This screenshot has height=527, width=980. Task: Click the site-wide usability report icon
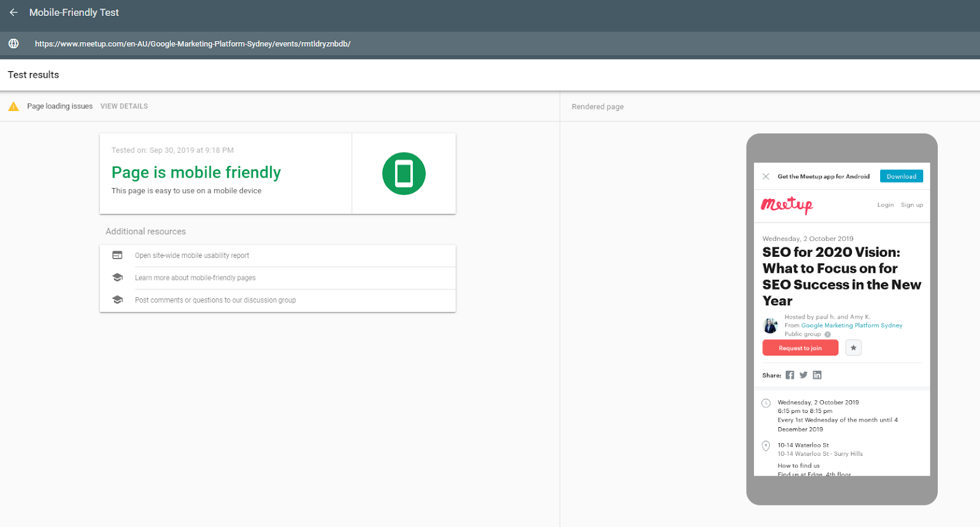click(118, 255)
